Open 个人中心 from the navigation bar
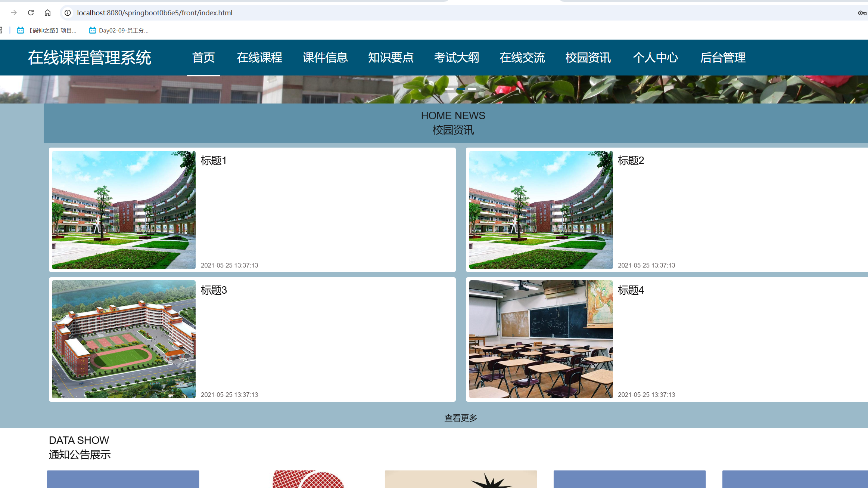Screen dimensions: 868x488 (x=656, y=58)
